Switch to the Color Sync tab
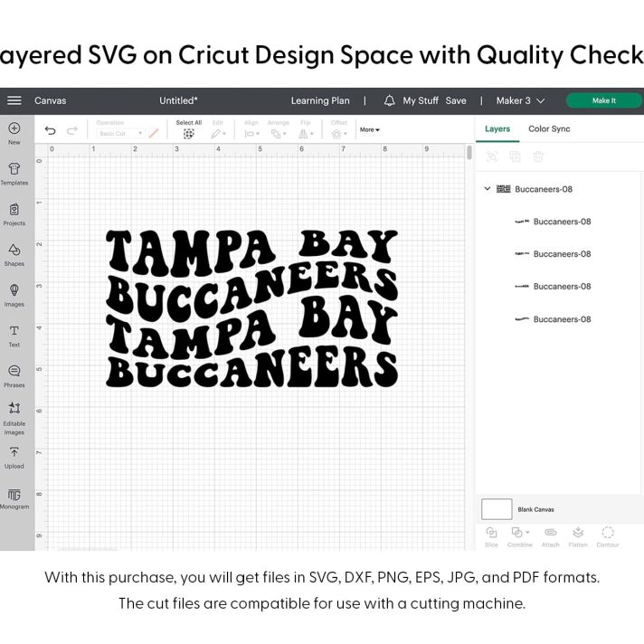Image resolution: width=644 pixels, height=644 pixels. click(549, 129)
